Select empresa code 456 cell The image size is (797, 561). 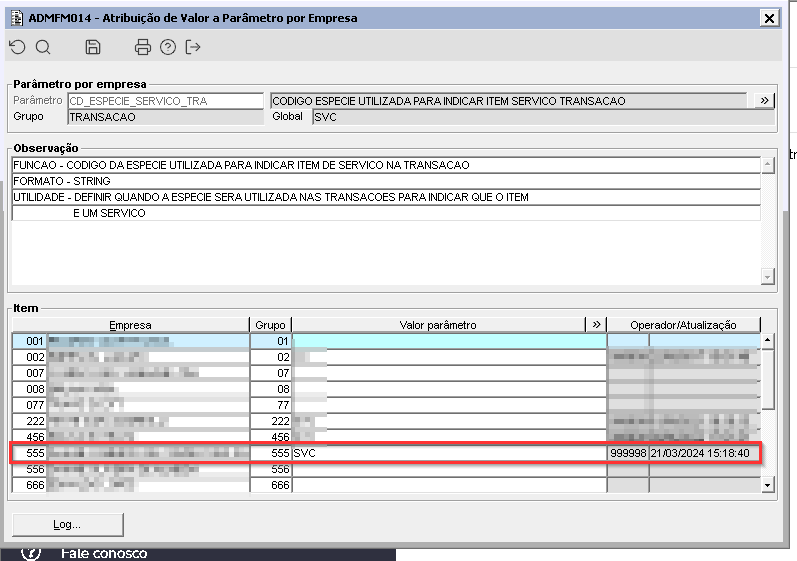(x=29, y=436)
